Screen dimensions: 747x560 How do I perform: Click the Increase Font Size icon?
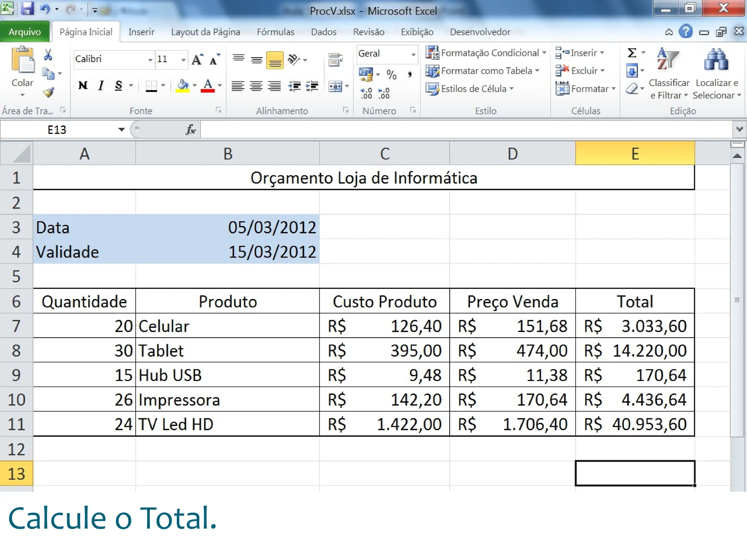click(197, 59)
